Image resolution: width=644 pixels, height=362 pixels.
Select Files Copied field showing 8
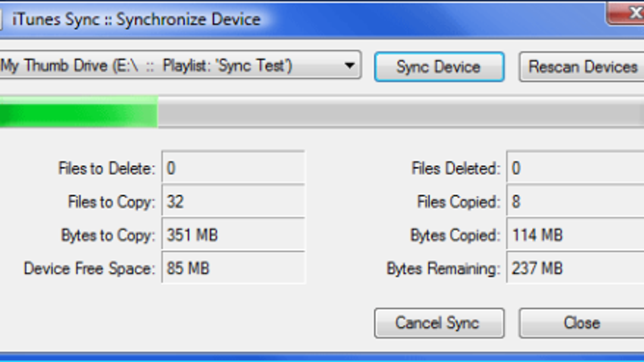(x=576, y=202)
